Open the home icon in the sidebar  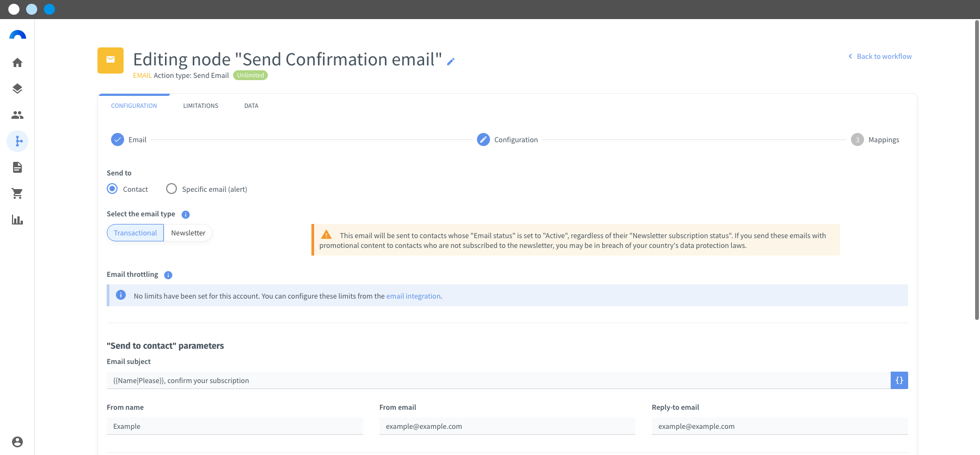17,63
